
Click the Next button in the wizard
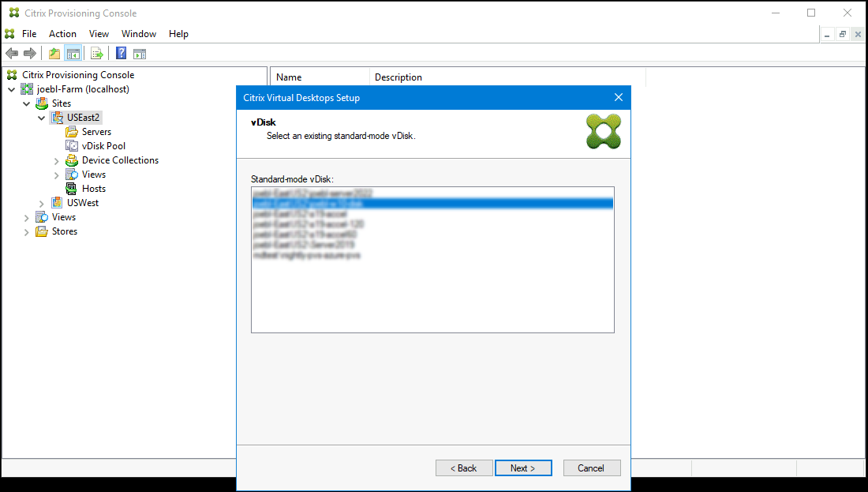click(523, 468)
